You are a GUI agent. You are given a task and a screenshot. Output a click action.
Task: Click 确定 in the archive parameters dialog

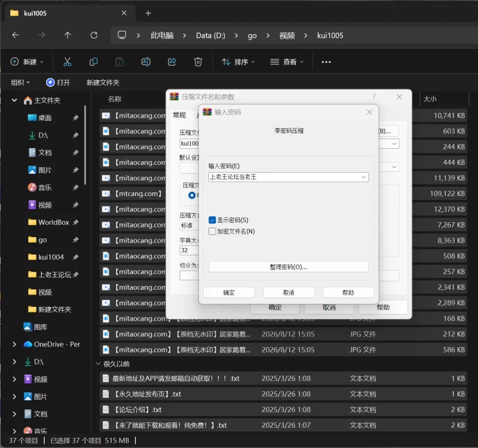tap(275, 308)
